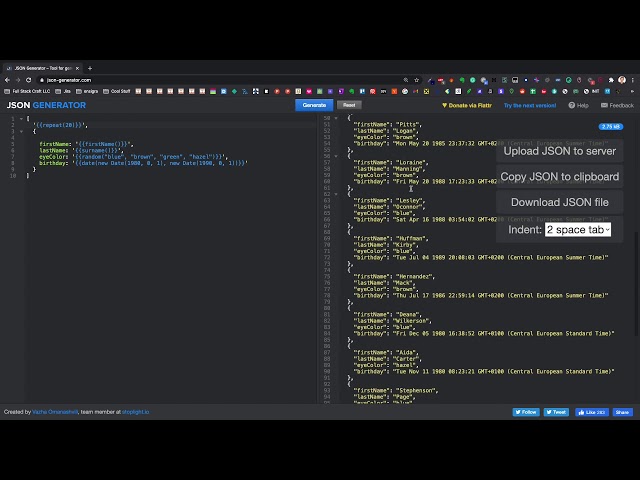This screenshot has height=480, width=640.
Task: Click output text "firstName": "Aida"
Action: (x=386, y=352)
